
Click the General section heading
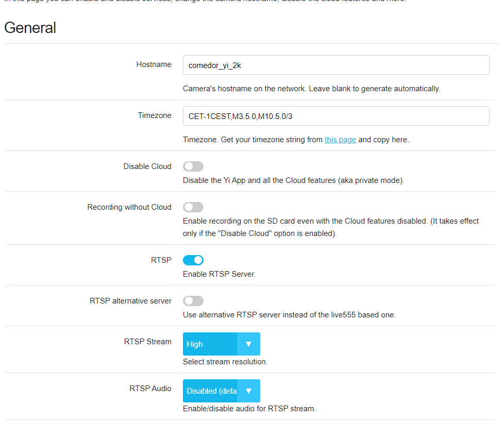click(x=30, y=28)
